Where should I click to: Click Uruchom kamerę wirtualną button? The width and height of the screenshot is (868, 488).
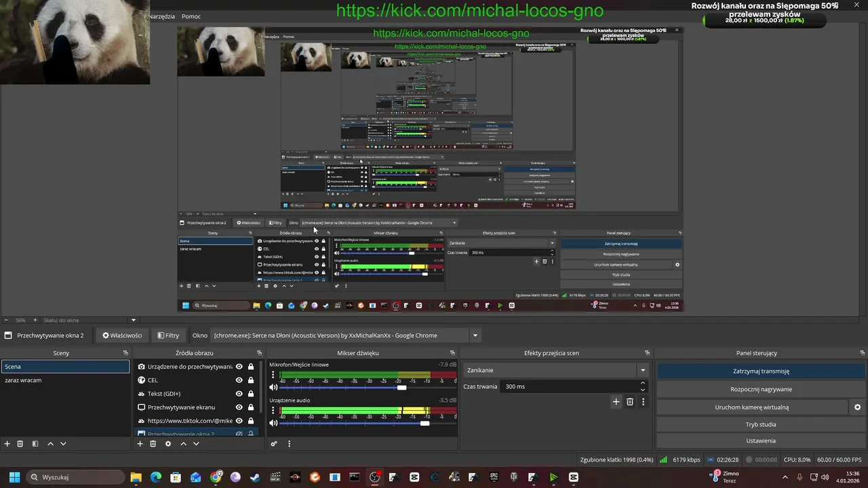click(x=751, y=407)
